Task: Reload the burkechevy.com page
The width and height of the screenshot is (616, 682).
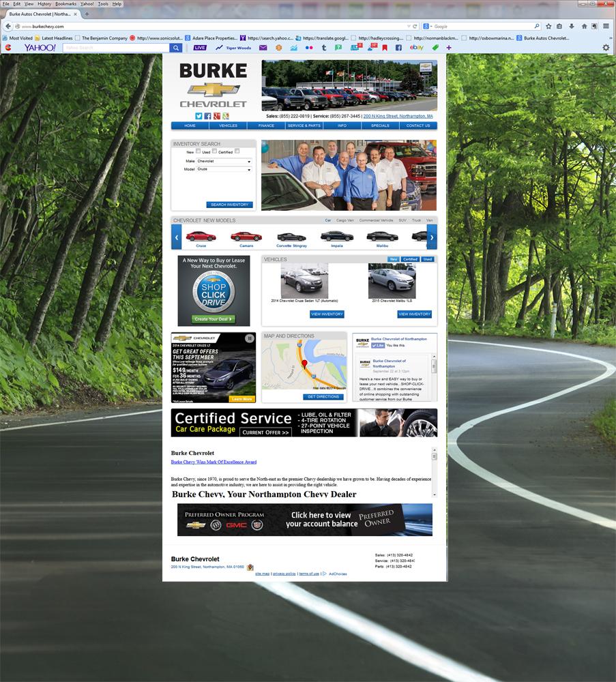Action: 415,26
